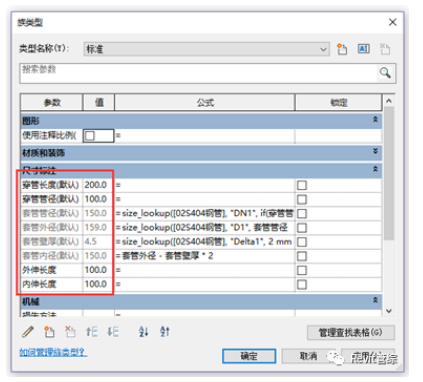Sort parameters in ascending order
423x382 pixels.
coord(143,331)
